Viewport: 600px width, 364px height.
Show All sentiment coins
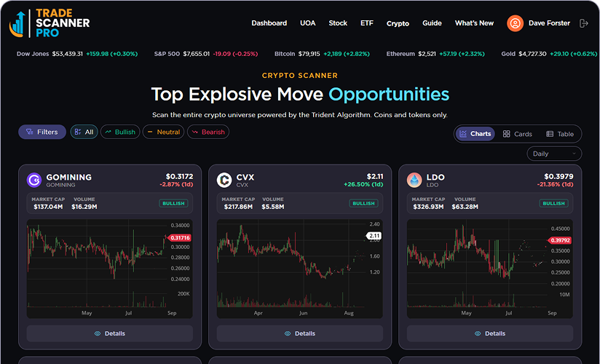coord(84,132)
